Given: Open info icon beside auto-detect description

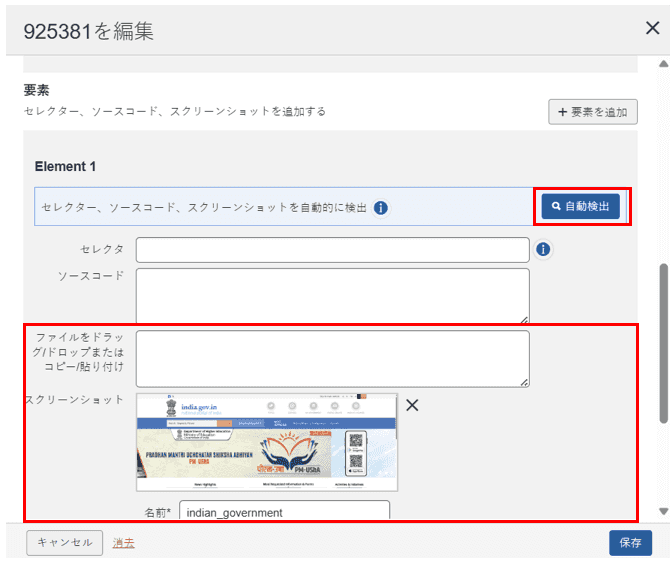Looking at the screenshot, I should coord(381,208).
